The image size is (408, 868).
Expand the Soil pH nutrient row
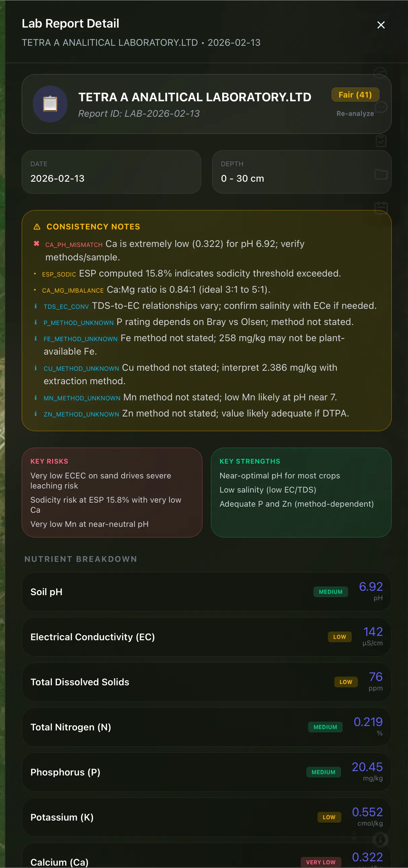pos(206,592)
